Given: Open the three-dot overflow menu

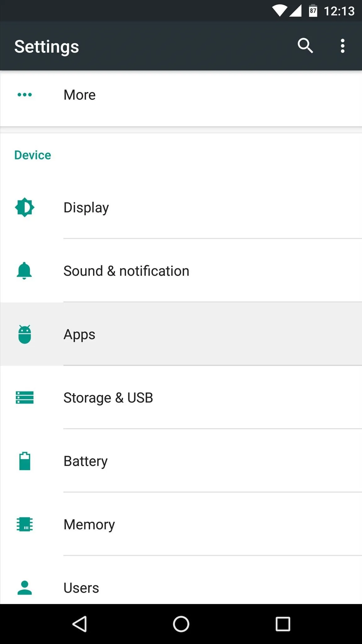Looking at the screenshot, I should click(x=343, y=46).
